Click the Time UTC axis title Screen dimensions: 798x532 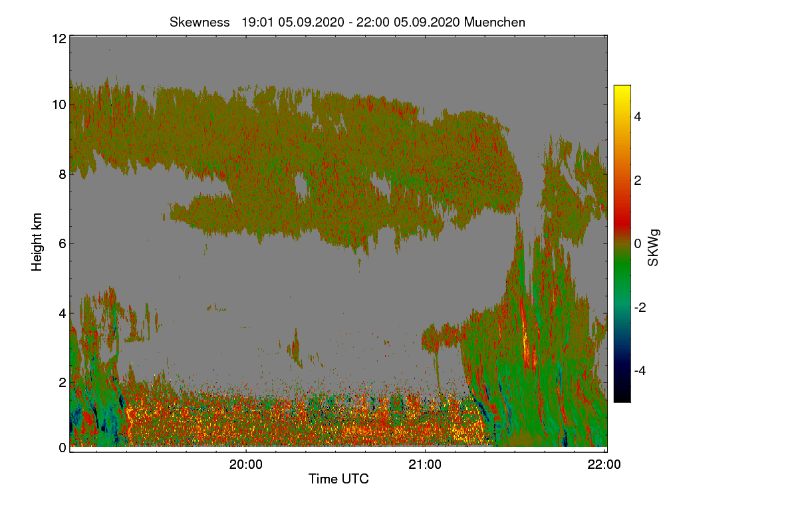point(338,479)
